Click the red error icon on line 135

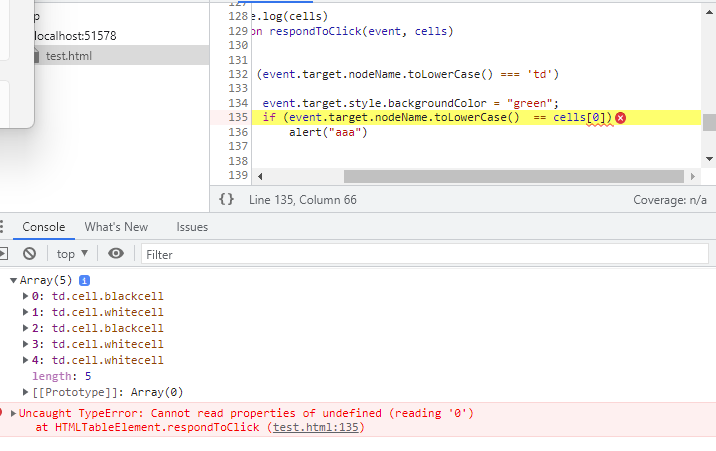point(621,118)
